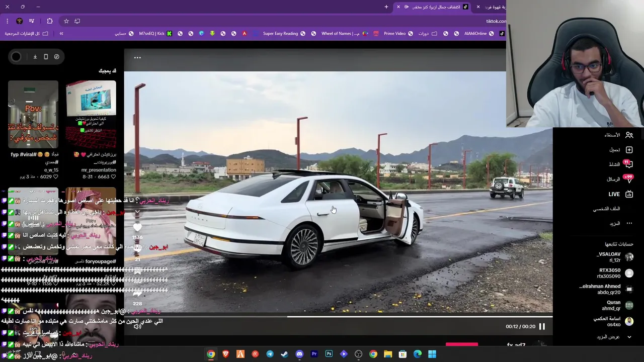The width and height of the screenshot is (644, 362).
Task: Click the Upload (تحميل) plus icon
Action: (629, 150)
